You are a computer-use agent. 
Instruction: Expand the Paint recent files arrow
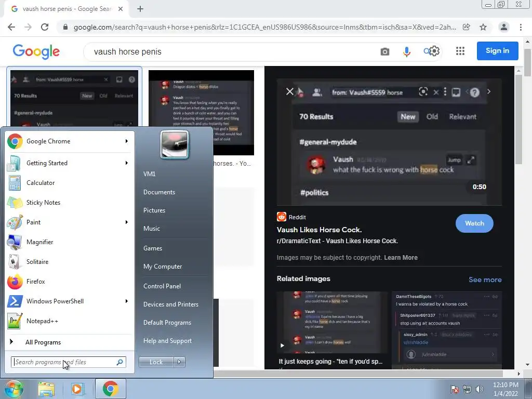coord(127,222)
